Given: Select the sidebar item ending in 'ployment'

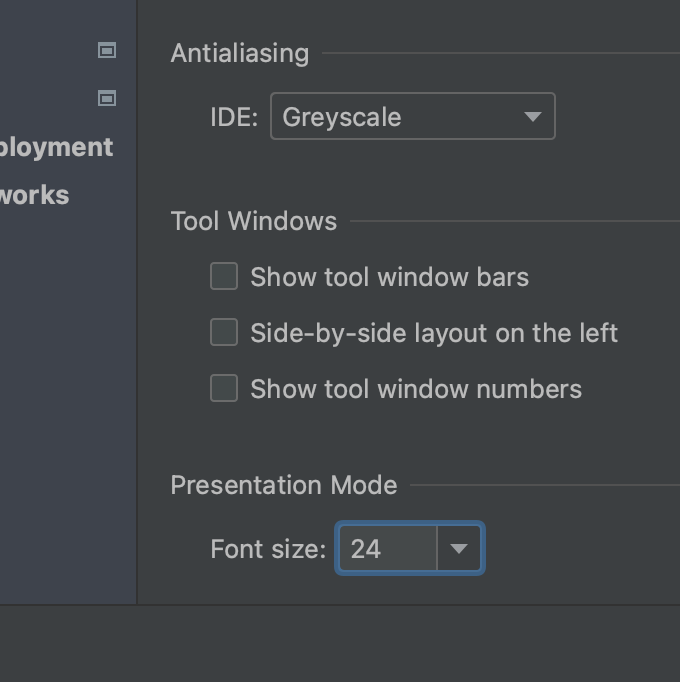Looking at the screenshot, I should [56, 147].
